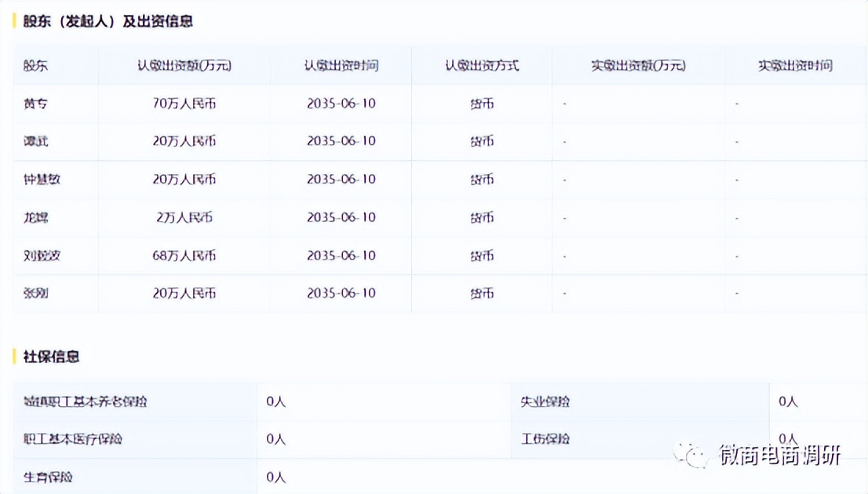Click the 认缴出资方式 column header

(481, 66)
